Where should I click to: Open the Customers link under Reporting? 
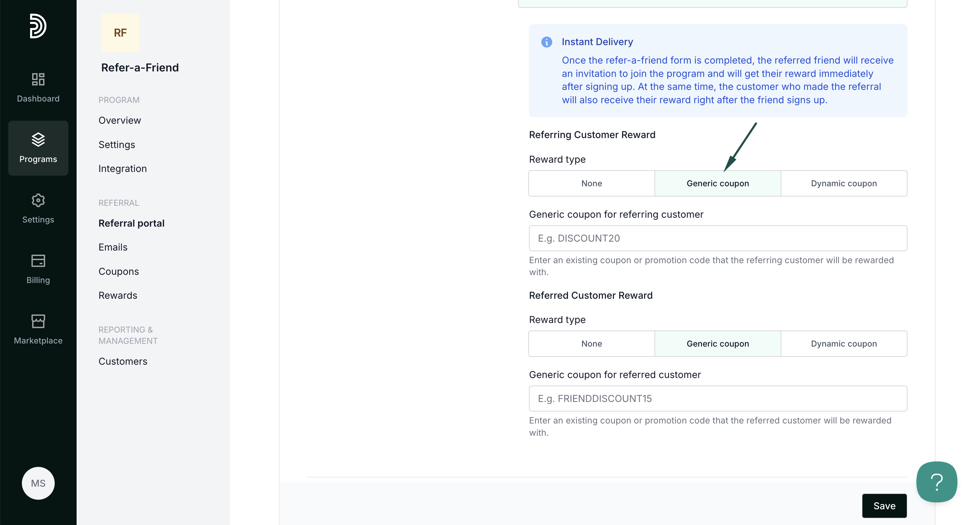tap(122, 361)
